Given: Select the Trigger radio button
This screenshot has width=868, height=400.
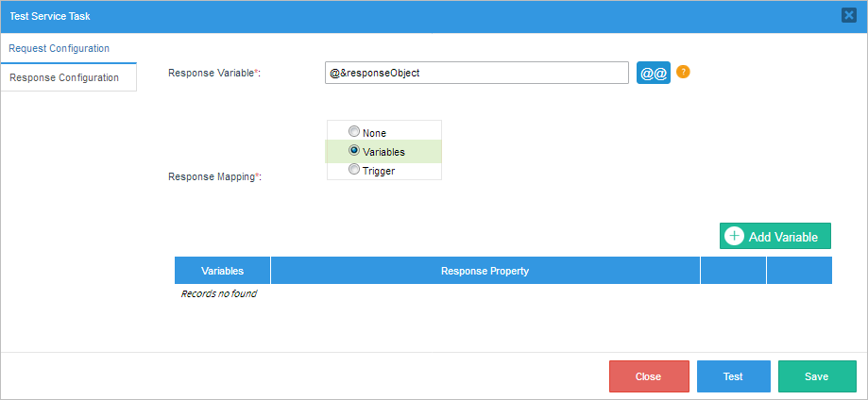Looking at the screenshot, I should [x=354, y=170].
